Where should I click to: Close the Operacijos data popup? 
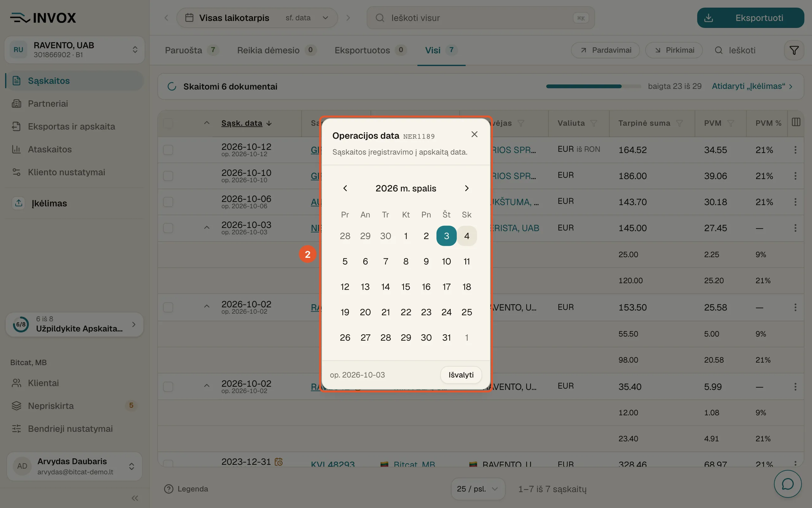[474, 134]
